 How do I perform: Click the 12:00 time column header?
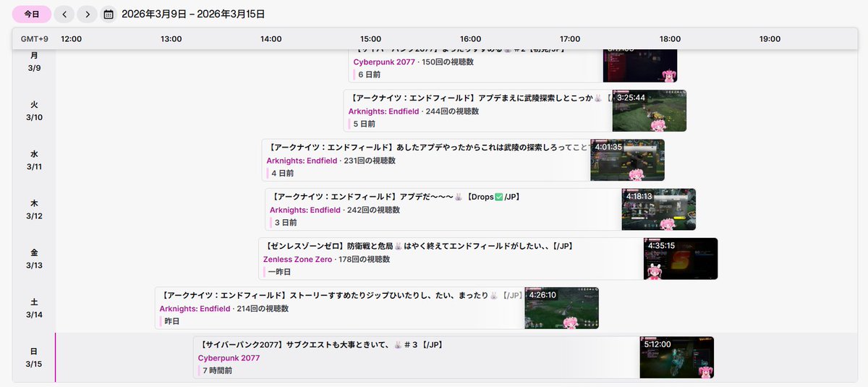pos(71,39)
